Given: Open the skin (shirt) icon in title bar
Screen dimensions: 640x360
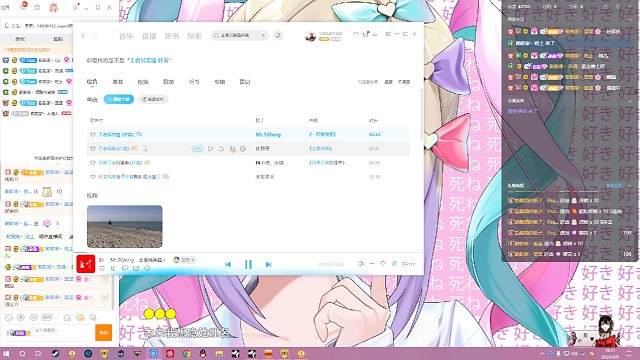Looking at the screenshot, I should coord(356,34).
